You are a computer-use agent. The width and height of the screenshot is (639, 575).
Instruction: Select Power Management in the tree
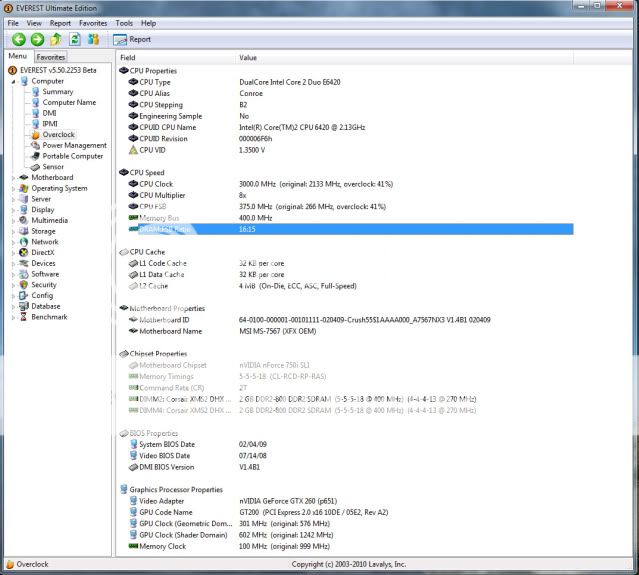tap(75, 145)
